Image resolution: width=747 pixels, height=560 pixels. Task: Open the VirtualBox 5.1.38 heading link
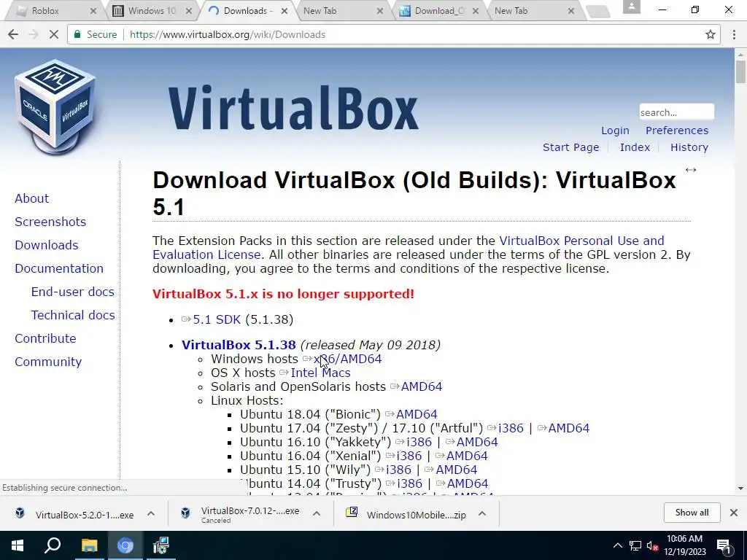pyautogui.click(x=239, y=345)
